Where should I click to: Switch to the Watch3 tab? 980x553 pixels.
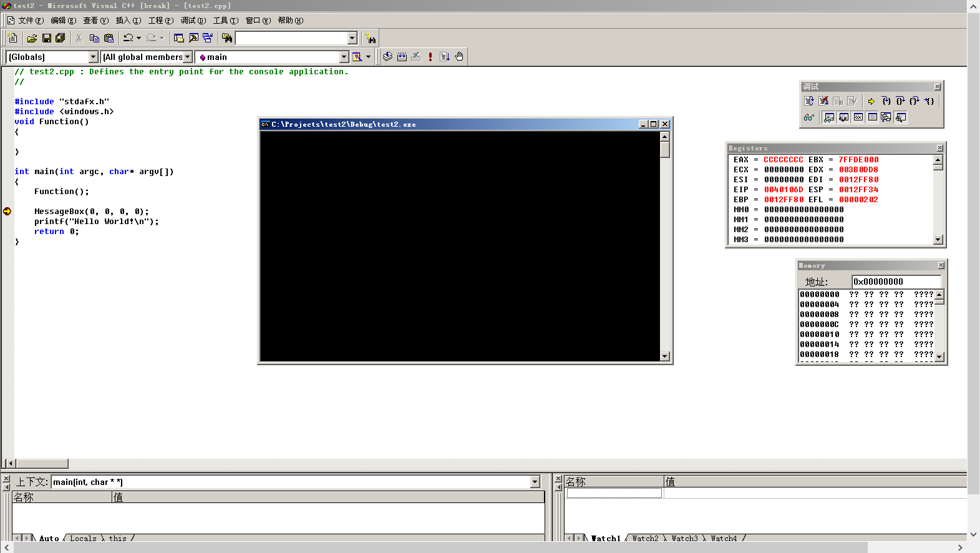(684, 538)
